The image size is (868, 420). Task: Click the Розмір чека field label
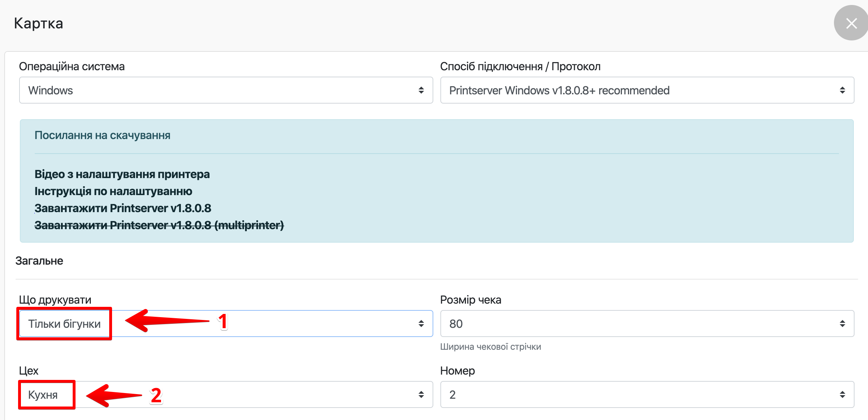point(470,300)
